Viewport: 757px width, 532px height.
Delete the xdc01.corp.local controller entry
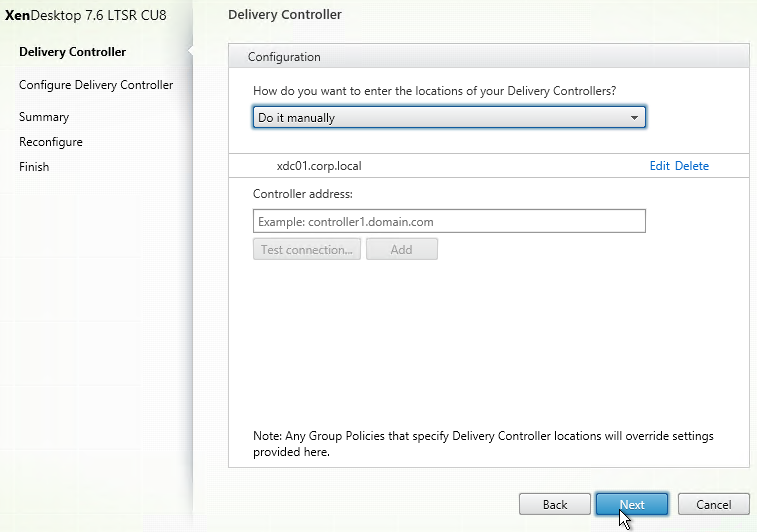tap(692, 166)
